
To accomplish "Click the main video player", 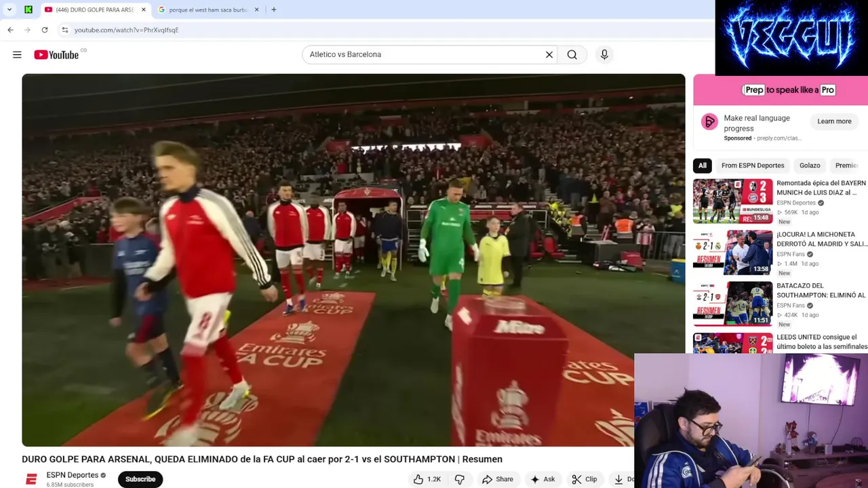I will 353,260.
